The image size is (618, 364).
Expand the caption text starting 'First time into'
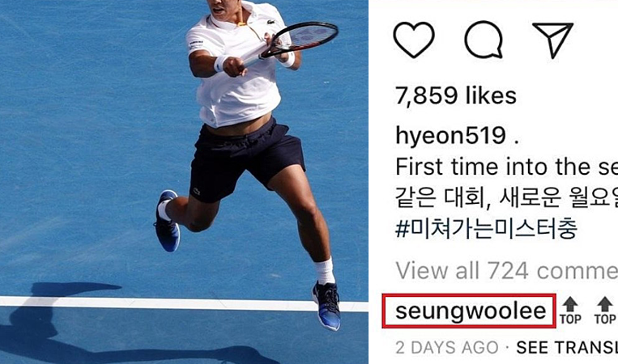[x=506, y=167]
